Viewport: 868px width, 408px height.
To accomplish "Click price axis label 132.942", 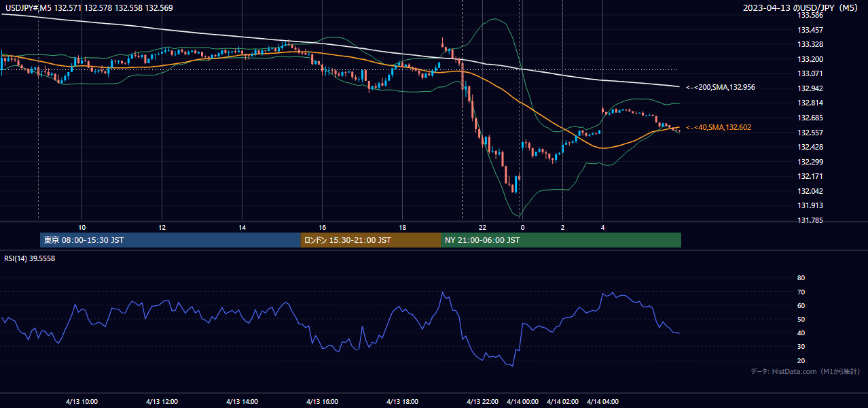I will 810,88.
